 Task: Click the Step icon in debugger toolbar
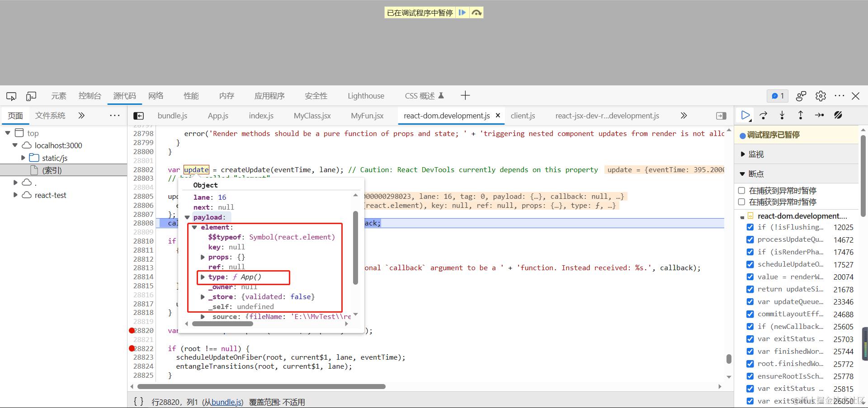(x=819, y=115)
